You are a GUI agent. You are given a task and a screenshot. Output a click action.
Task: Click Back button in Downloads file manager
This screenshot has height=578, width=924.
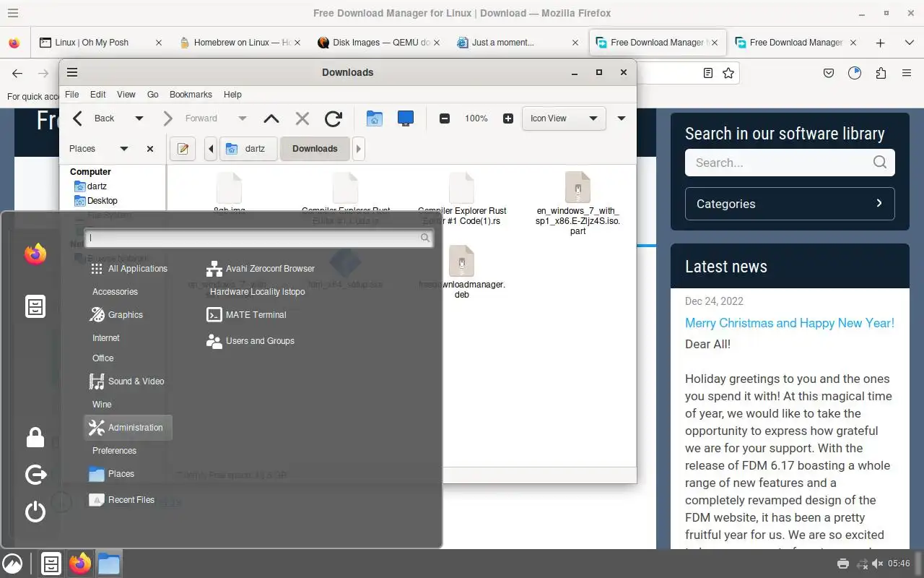[x=95, y=118]
